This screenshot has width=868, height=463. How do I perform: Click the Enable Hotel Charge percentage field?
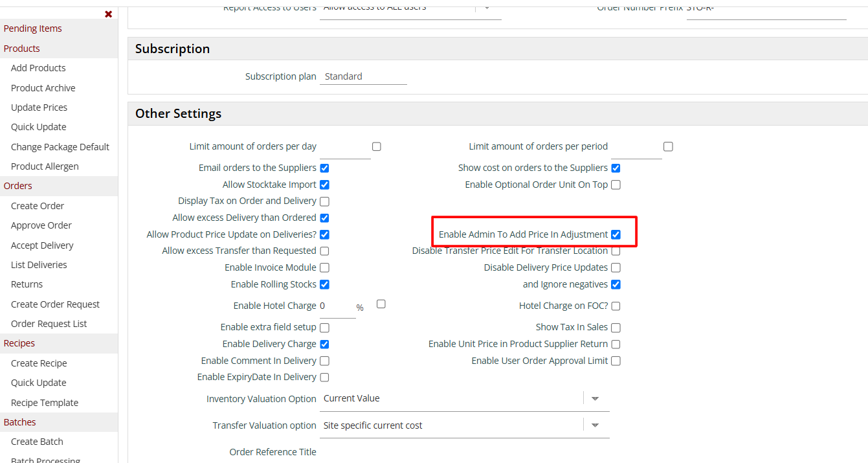tap(337, 306)
